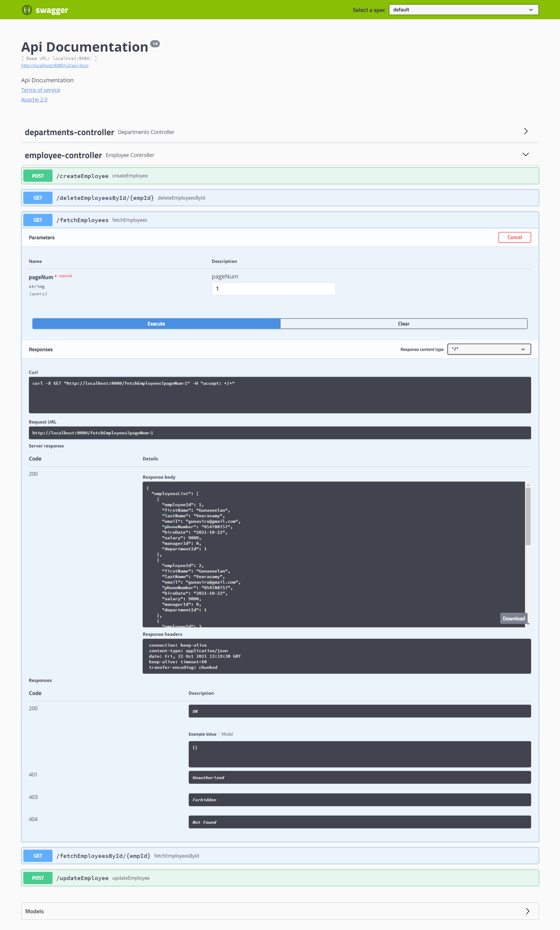Open the Select a spec dropdown
This screenshot has height=930, width=560.
point(463,9)
